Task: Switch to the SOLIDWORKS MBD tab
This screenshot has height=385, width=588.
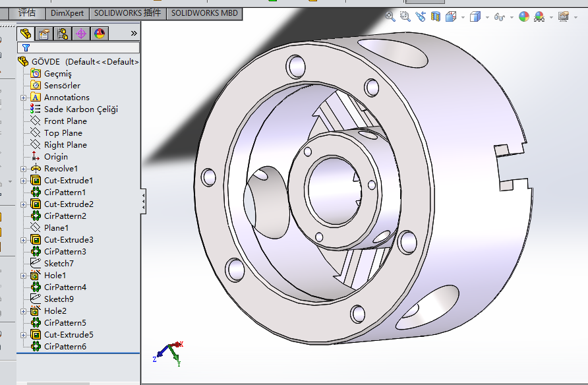Action: [x=204, y=13]
